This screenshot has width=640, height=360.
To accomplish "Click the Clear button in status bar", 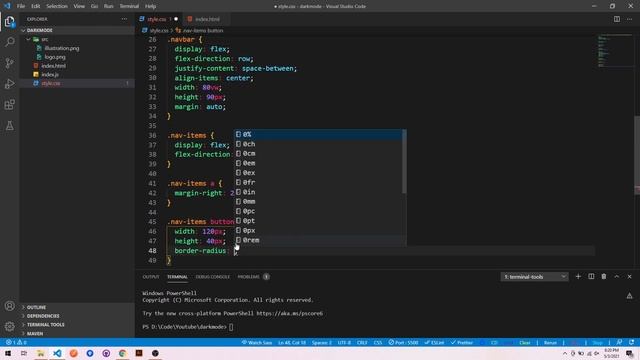I will click(x=524, y=342).
